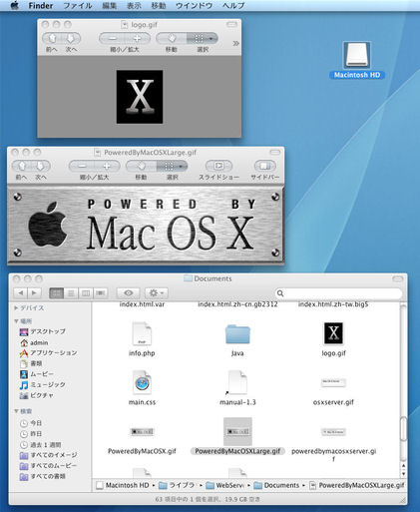Select the move hand tool in logo.gif window

(172, 39)
